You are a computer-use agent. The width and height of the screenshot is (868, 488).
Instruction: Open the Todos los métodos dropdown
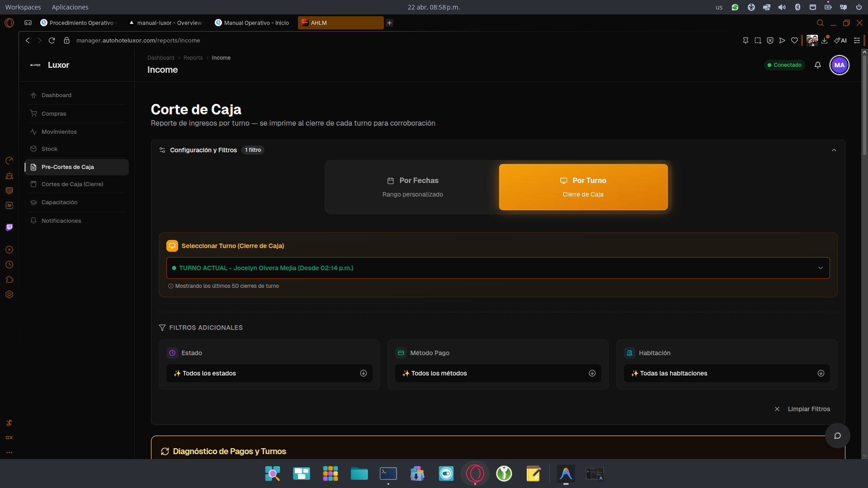pos(498,373)
